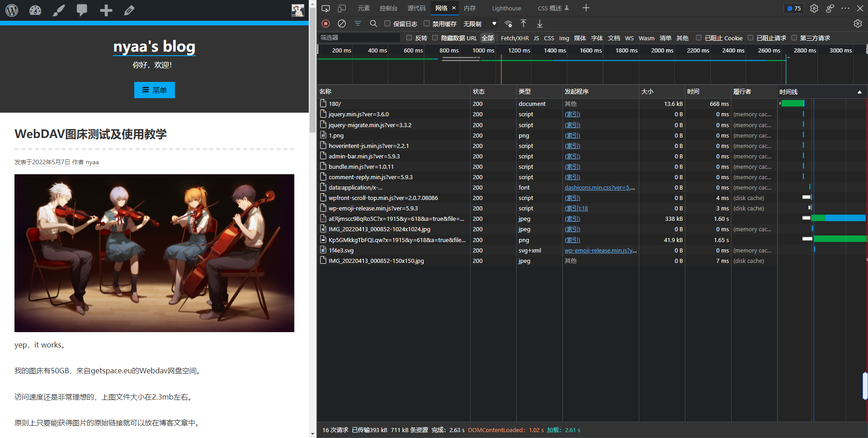
Task: Open network conditions wifi icon
Action: point(509,24)
